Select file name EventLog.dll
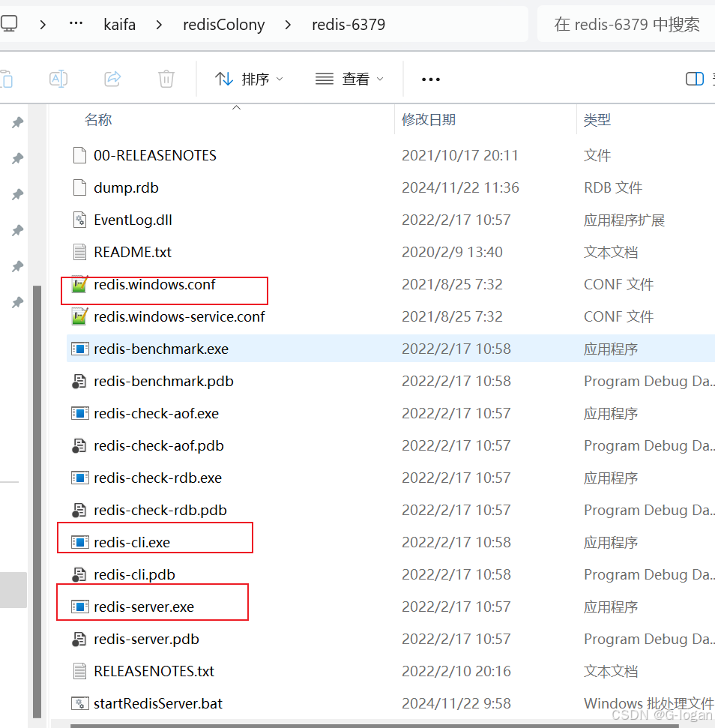The image size is (715, 728). 133,220
